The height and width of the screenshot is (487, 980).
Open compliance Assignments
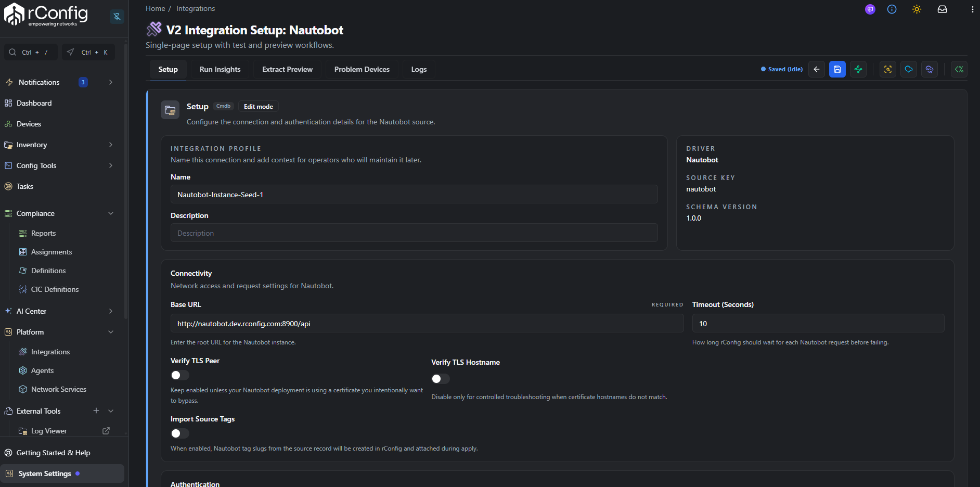[51, 252]
